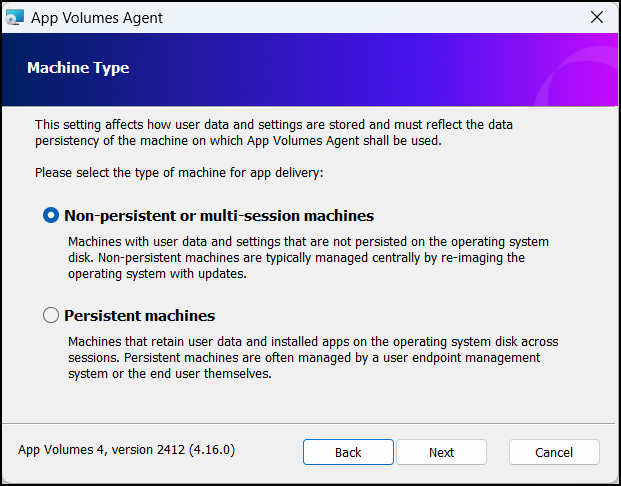Click the App Volumes Agent title bar icon
Viewport: 621px width, 486px height.
tap(15, 18)
